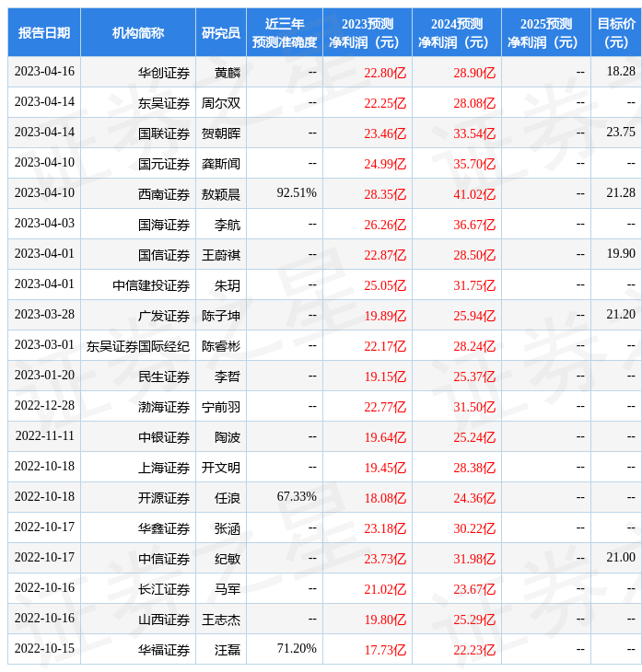Open the 华创证券 institution entry

point(164,72)
